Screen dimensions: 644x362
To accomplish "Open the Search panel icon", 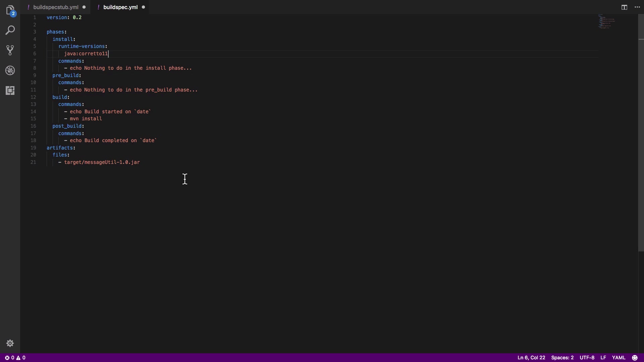I will (10, 30).
